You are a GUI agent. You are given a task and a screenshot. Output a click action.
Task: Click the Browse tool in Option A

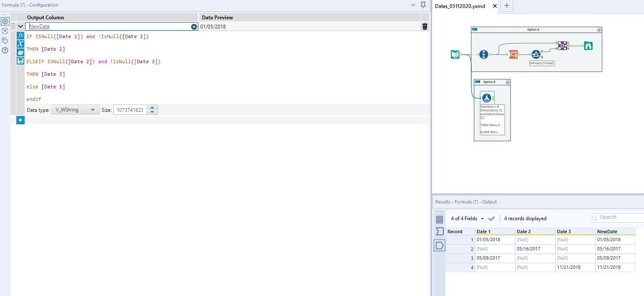588,46
